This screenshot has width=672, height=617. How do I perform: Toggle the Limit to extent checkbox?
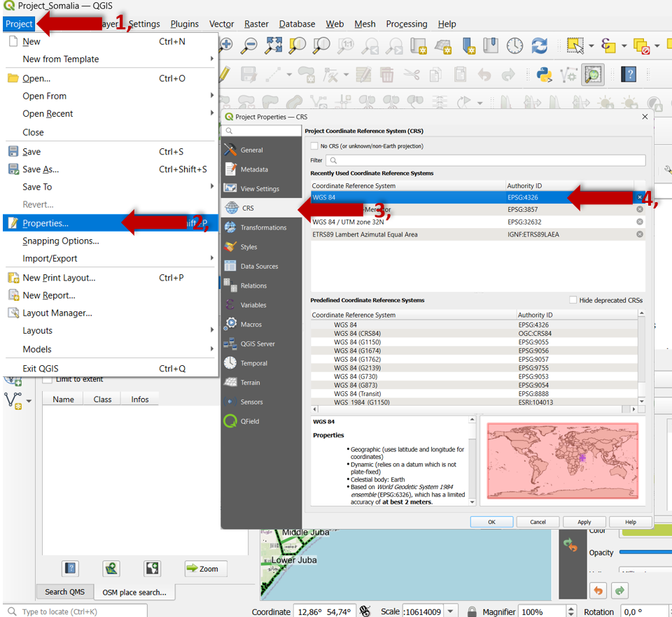(x=48, y=379)
